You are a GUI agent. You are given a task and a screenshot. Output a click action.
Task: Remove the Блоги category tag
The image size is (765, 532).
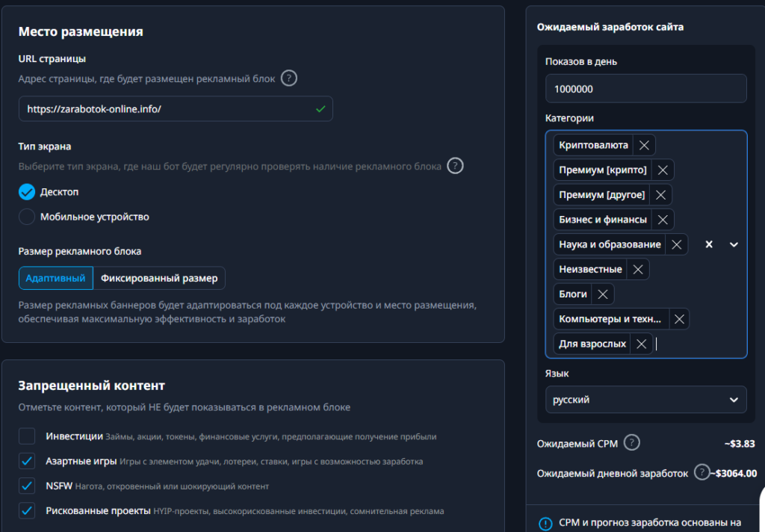[603, 294]
